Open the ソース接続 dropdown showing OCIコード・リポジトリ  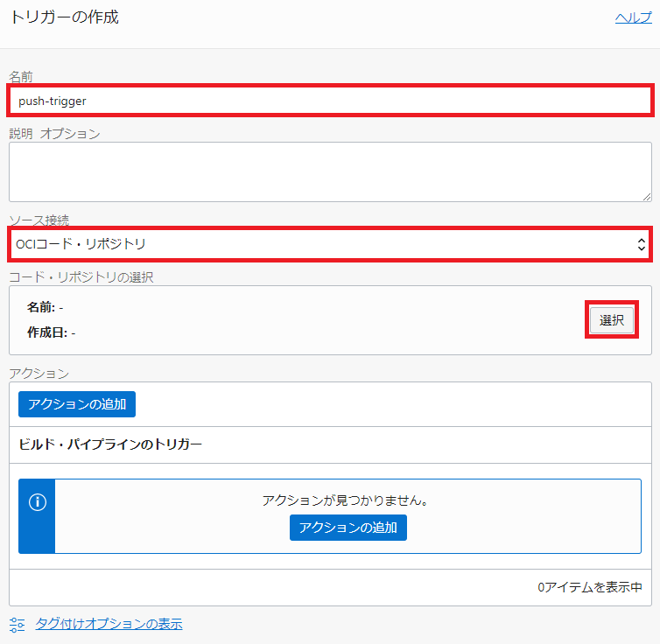[x=330, y=244]
